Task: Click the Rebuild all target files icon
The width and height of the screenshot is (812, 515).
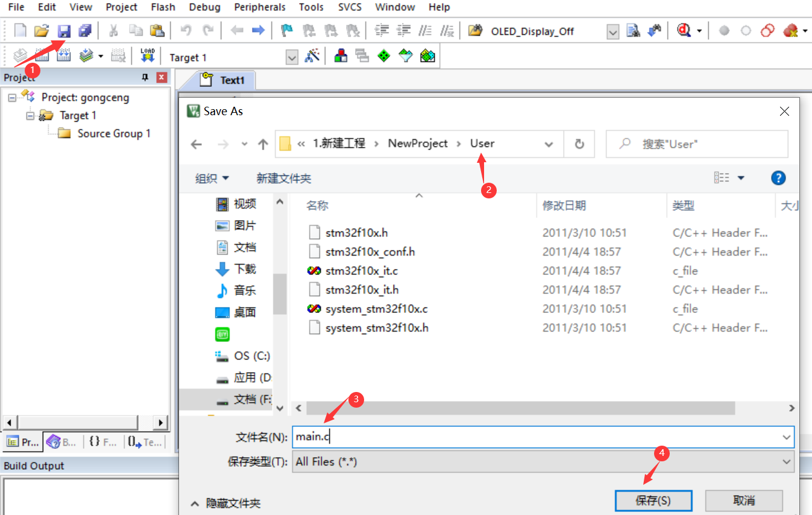Action: 64,57
